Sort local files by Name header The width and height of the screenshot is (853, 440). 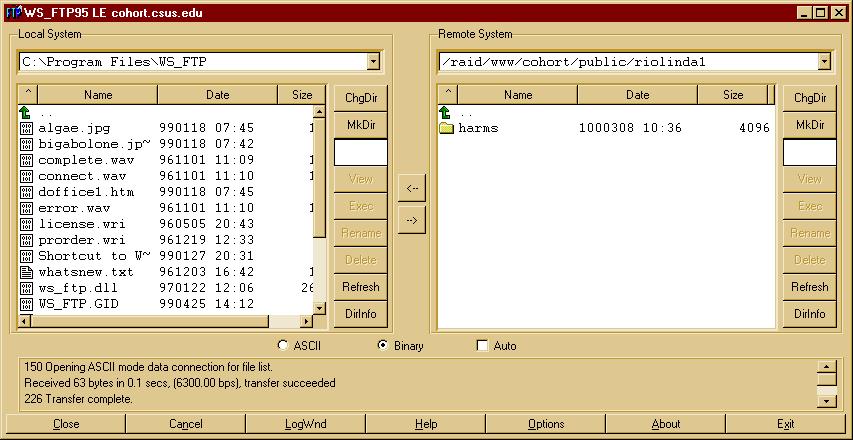pos(98,95)
